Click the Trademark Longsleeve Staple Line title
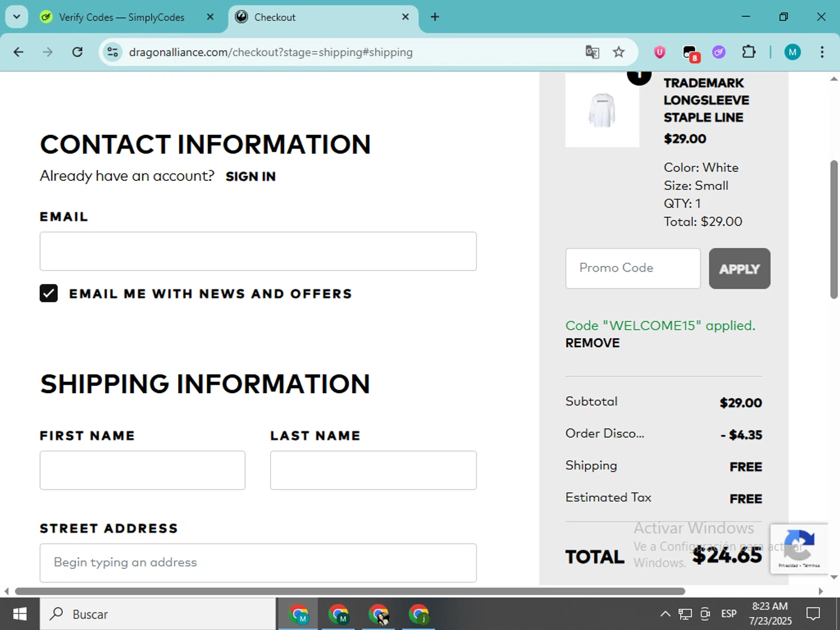The height and width of the screenshot is (630, 840). click(706, 100)
